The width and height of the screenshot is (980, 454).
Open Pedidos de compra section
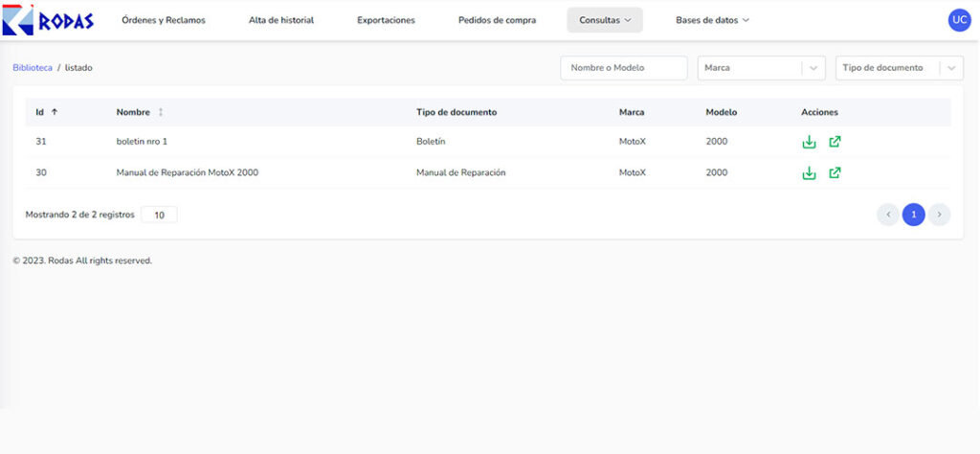[497, 20]
